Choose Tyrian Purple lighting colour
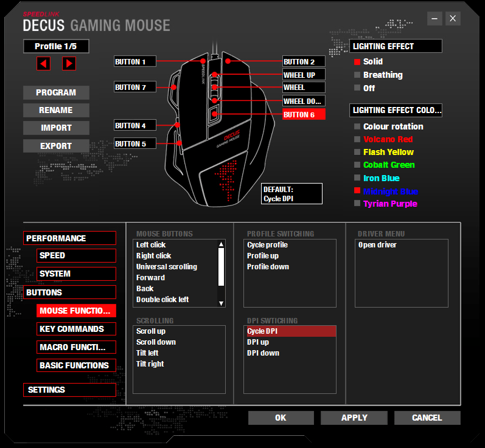The width and height of the screenshot is (485, 448). tap(386, 204)
